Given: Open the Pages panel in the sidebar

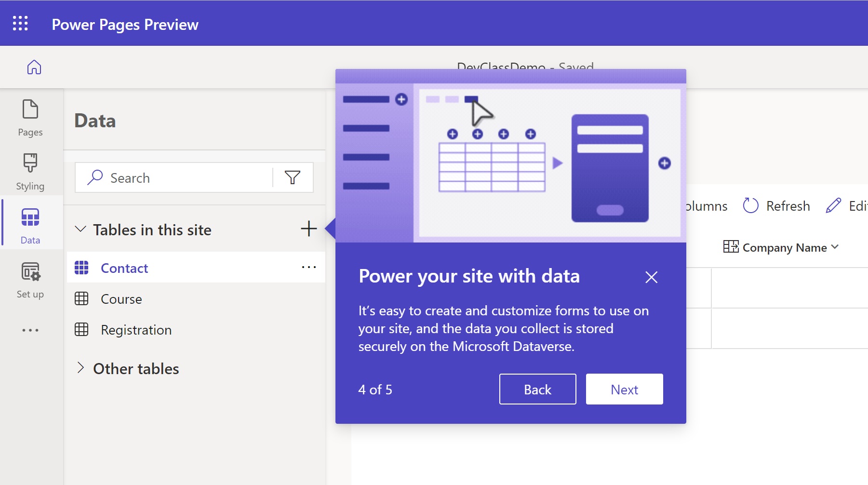Looking at the screenshot, I should click(x=30, y=117).
